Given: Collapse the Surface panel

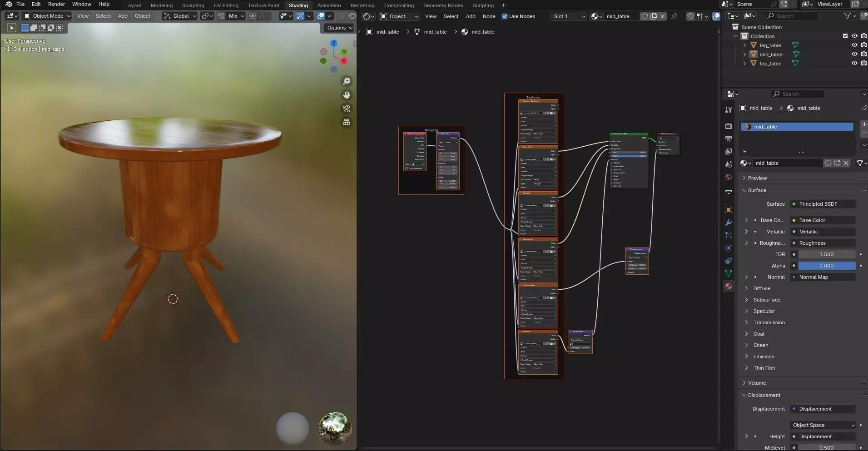Looking at the screenshot, I should pos(757,190).
